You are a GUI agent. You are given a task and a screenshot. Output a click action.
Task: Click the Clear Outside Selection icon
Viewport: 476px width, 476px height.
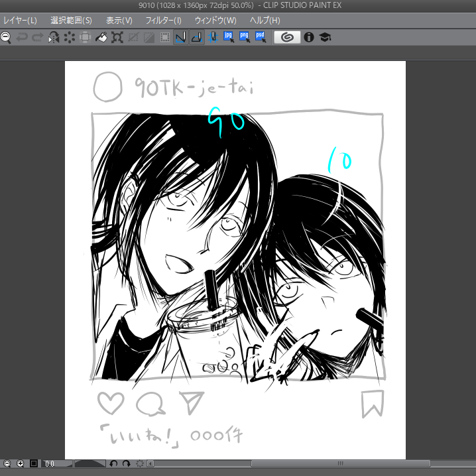tap(86, 38)
